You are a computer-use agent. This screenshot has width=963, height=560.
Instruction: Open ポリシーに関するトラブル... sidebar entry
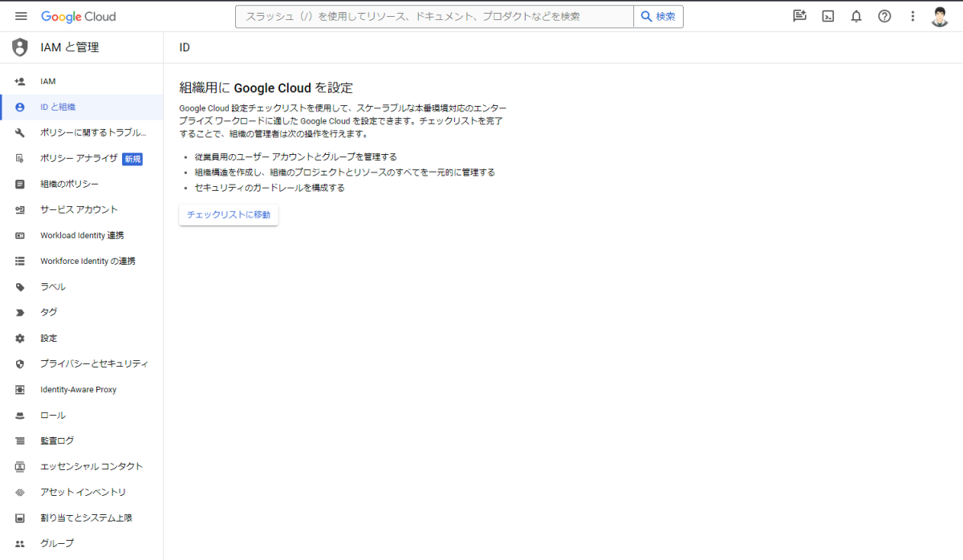[x=81, y=132]
